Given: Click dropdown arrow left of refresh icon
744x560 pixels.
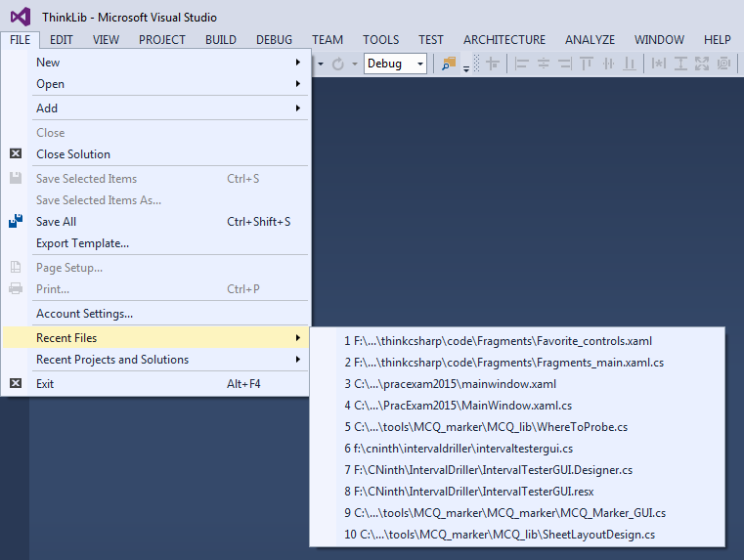Looking at the screenshot, I should [321, 64].
